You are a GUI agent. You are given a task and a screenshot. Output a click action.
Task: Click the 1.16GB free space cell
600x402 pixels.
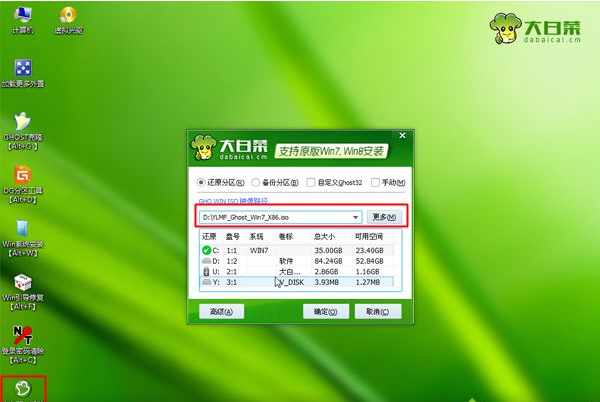click(x=367, y=272)
